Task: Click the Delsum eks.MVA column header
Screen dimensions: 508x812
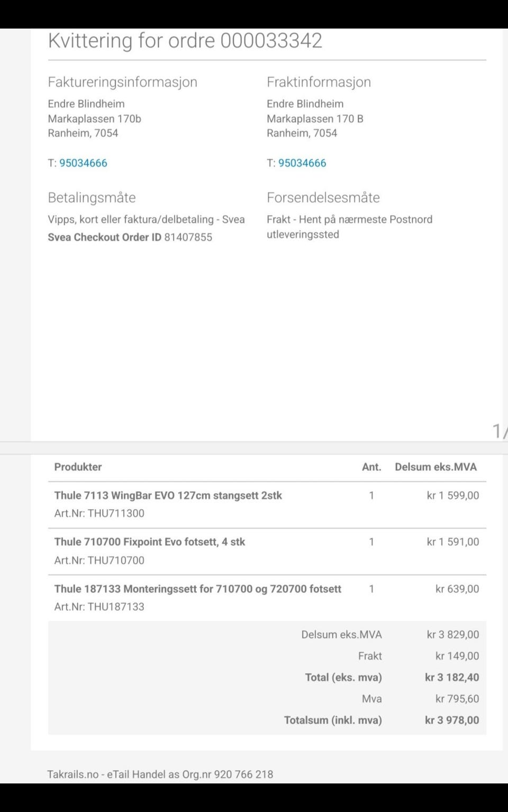Action: coord(436,467)
